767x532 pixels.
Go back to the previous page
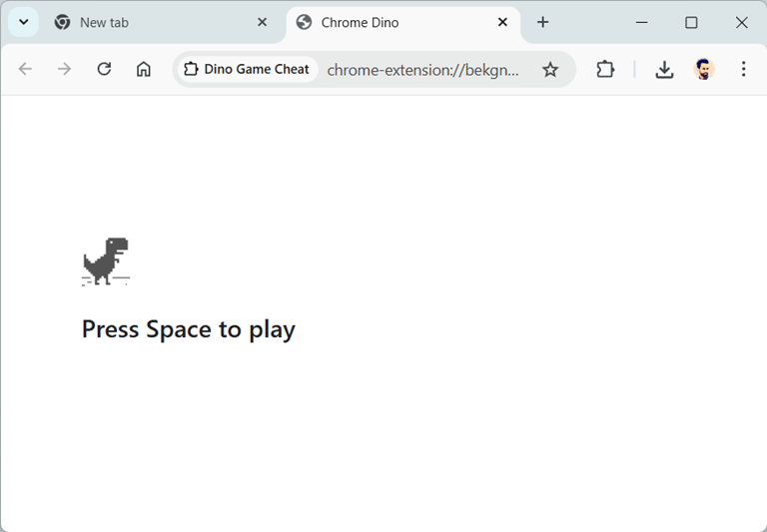25,69
